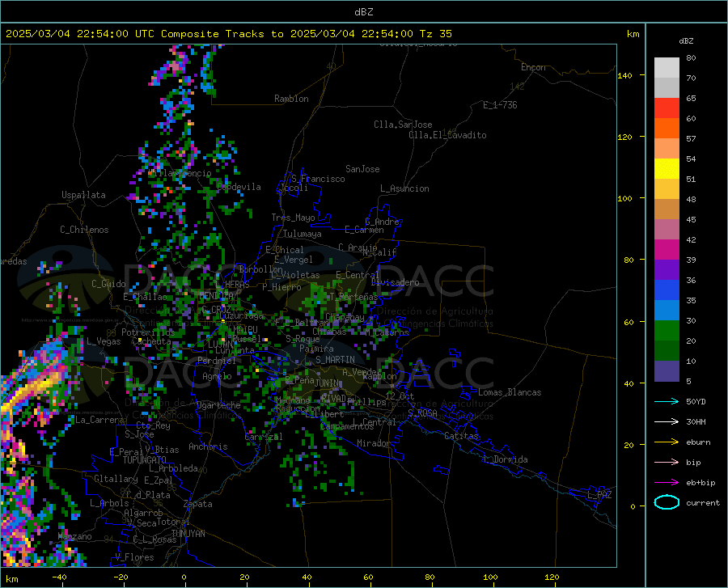This screenshot has height=588, width=728.
Task: Click the 'eb+bip' legend label
Action: click(x=700, y=483)
